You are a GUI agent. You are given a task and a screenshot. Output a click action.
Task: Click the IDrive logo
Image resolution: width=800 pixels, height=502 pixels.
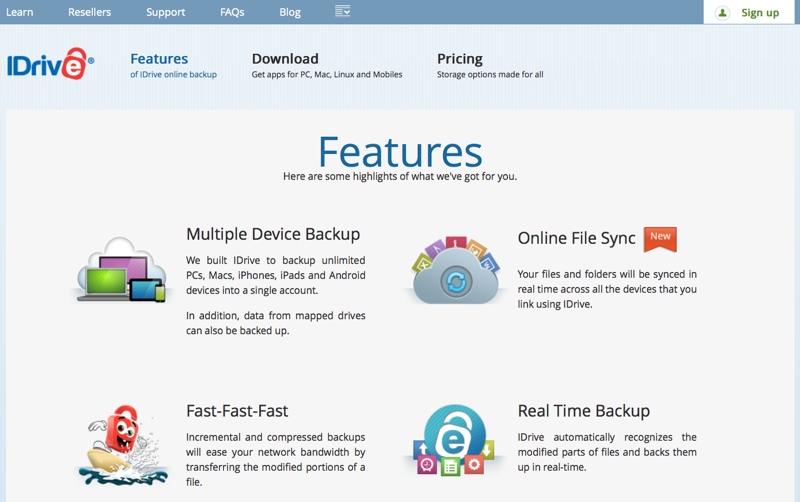(x=50, y=64)
